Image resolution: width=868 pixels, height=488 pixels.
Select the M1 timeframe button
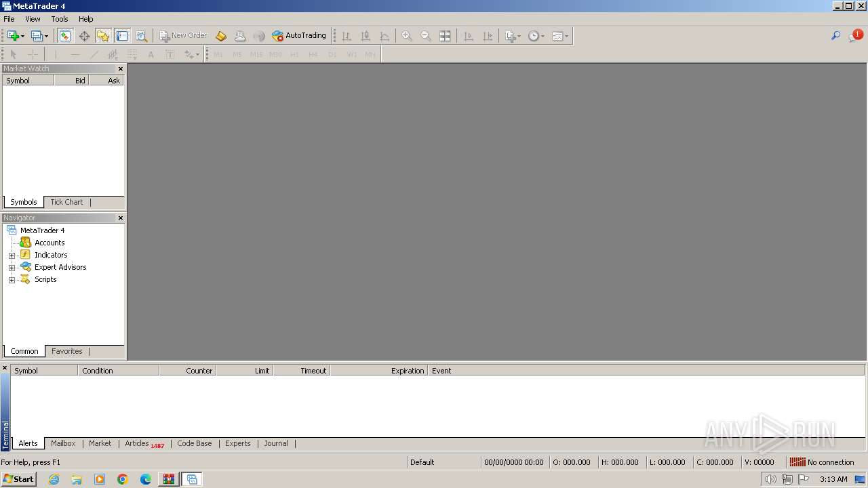[218, 54]
